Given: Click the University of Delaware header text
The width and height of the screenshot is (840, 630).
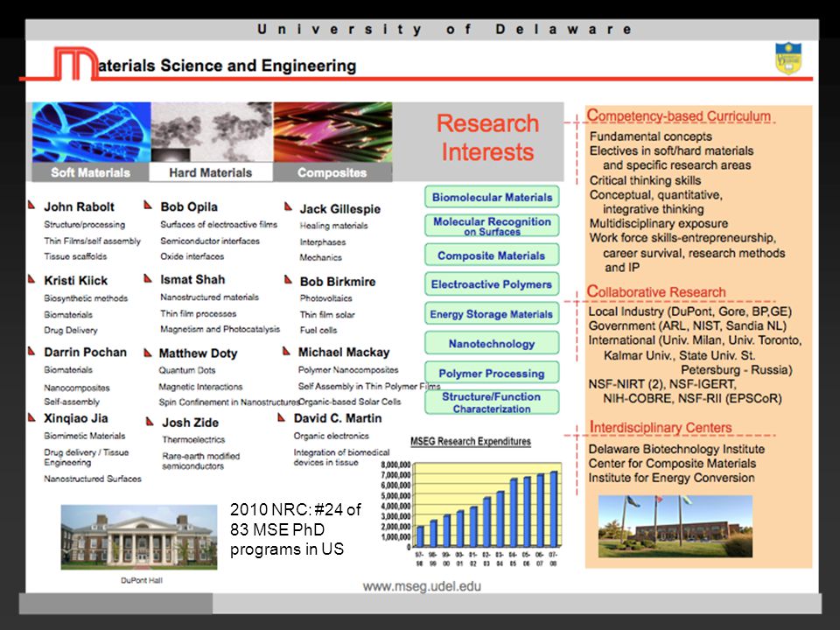Looking at the screenshot, I should pos(444,29).
